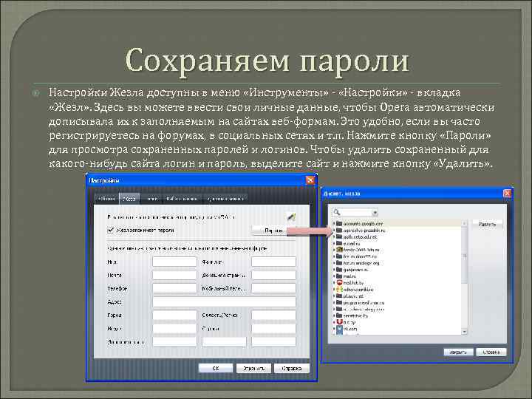
Task: Click the red favicon of tut.by
Action: tap(339, 322)
